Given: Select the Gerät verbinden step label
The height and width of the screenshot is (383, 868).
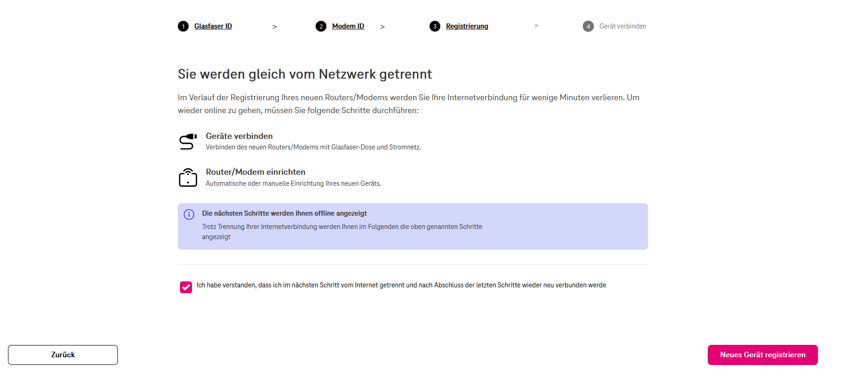Looking at the screenshot, I should pyautogui.click(x=623, y=26).
